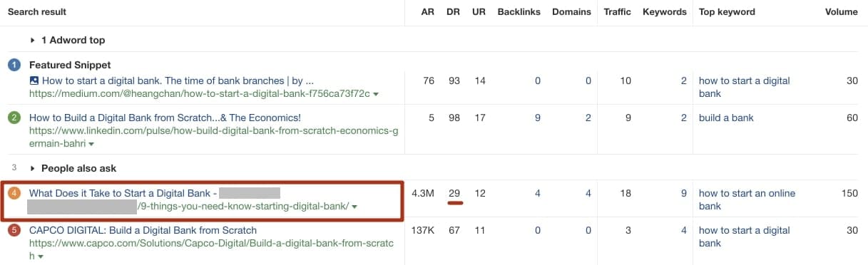Open 'How to Build a Digital Bank from Scratch' link
This screenshot has width=868, height=265.
(165, 118)
